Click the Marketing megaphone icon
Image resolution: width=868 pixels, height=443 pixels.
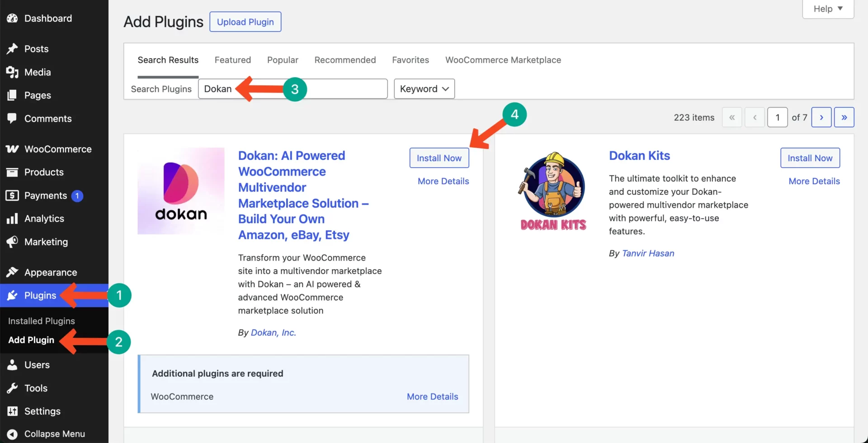(x=12, y=242)
